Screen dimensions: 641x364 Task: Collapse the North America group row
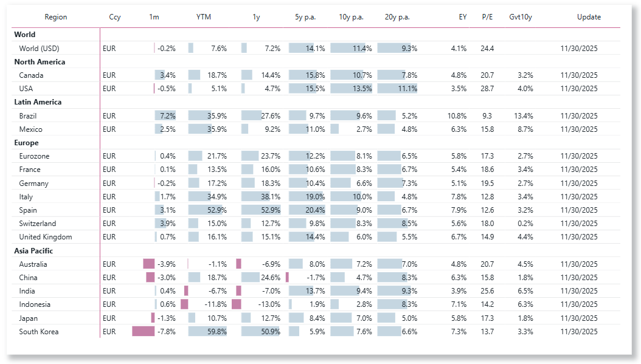click(x=40, y=62)
